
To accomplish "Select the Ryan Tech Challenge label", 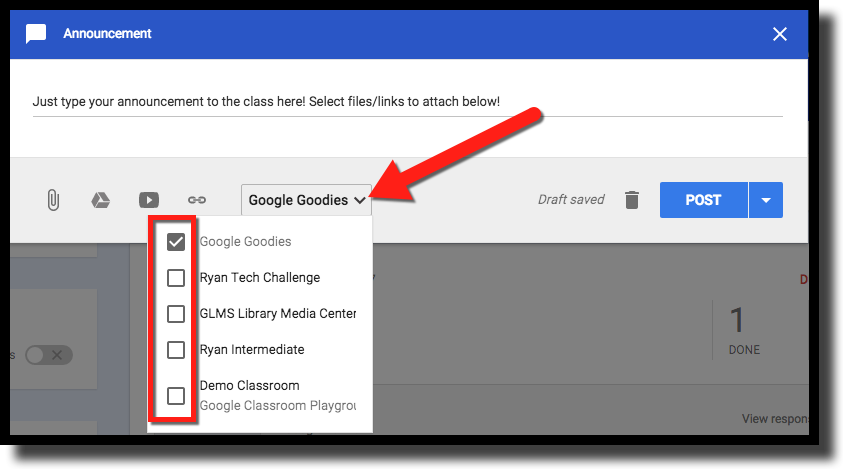I will tap(260, 278).
